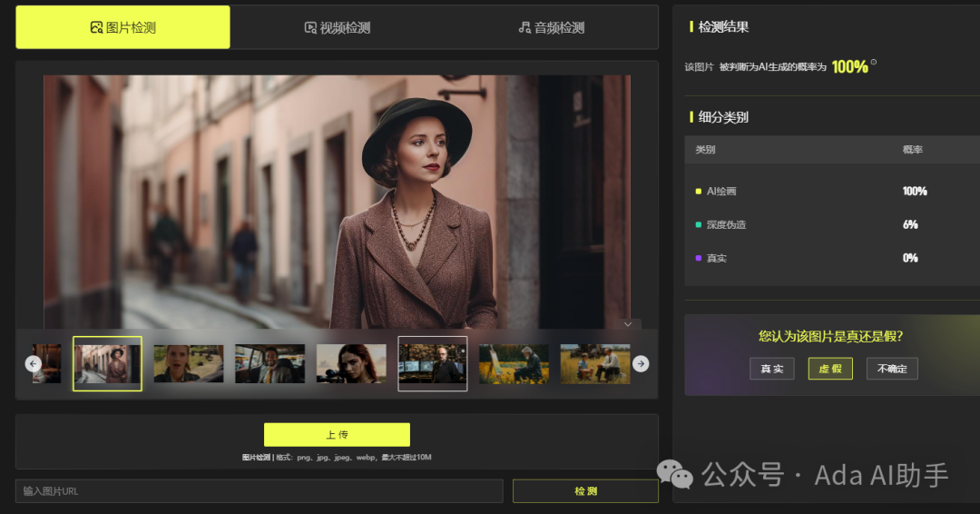Screen dimensions: 980x514
Task: Switch to the 图片检测 tab
Action: click(x=122, y=27)
